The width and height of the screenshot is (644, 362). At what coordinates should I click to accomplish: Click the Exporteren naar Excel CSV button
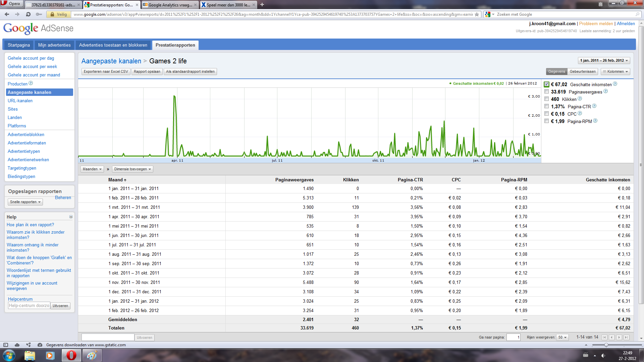(x=106, y=71)
